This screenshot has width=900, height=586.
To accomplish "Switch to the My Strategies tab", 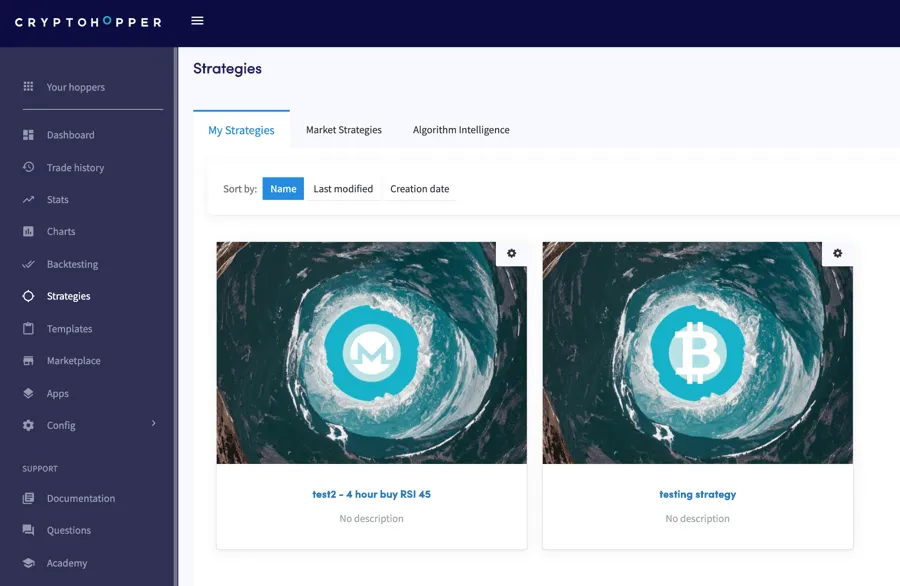I will [241, 130].
